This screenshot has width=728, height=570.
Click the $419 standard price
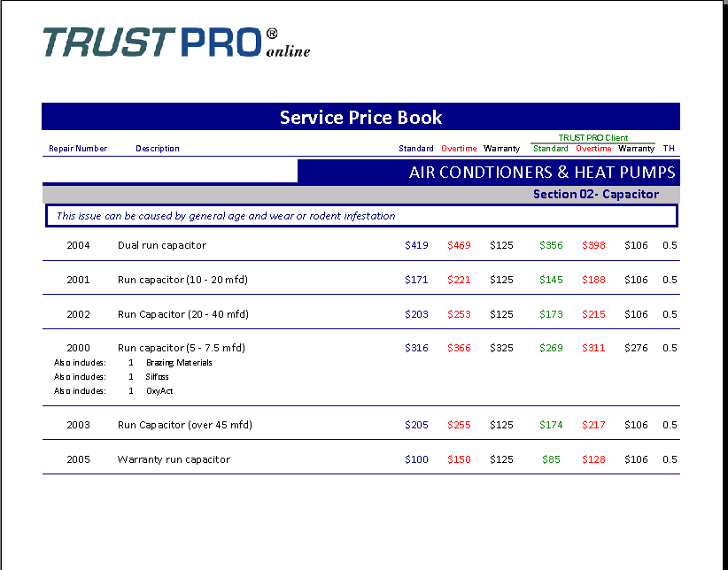click(416, 245)
